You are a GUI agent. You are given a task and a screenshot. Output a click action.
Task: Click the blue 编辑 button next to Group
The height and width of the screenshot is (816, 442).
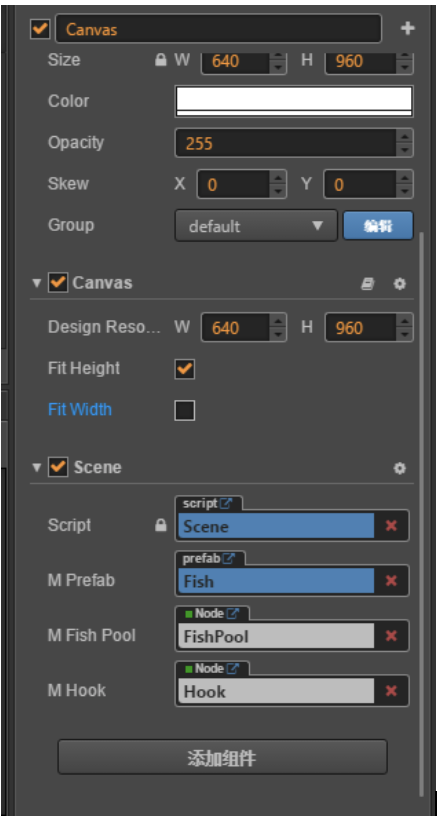coord(378,226)
